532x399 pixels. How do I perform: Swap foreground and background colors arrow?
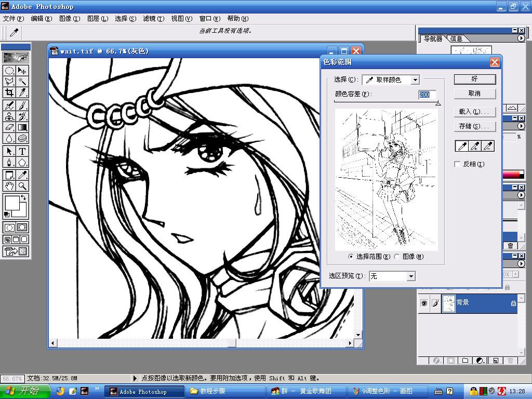[x=23, y=197]
